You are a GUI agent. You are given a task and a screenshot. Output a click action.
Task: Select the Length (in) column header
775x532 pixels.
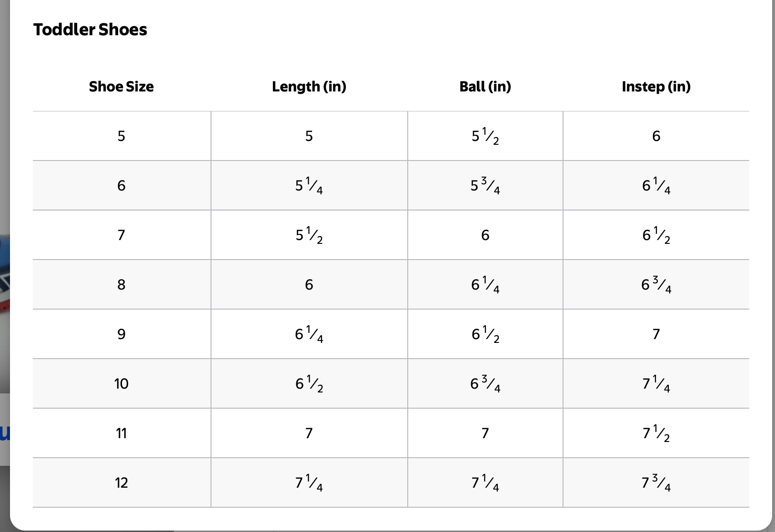(x=309, y=87)
